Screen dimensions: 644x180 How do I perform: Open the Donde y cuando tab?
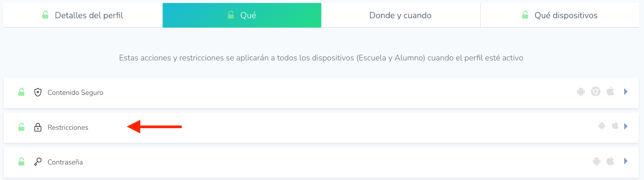pos(400,15)
